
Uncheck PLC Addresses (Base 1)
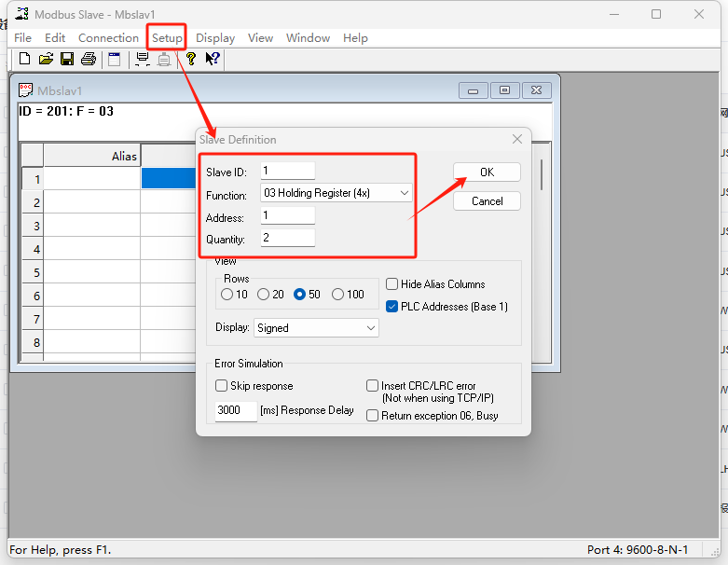(x=392, y=307)
